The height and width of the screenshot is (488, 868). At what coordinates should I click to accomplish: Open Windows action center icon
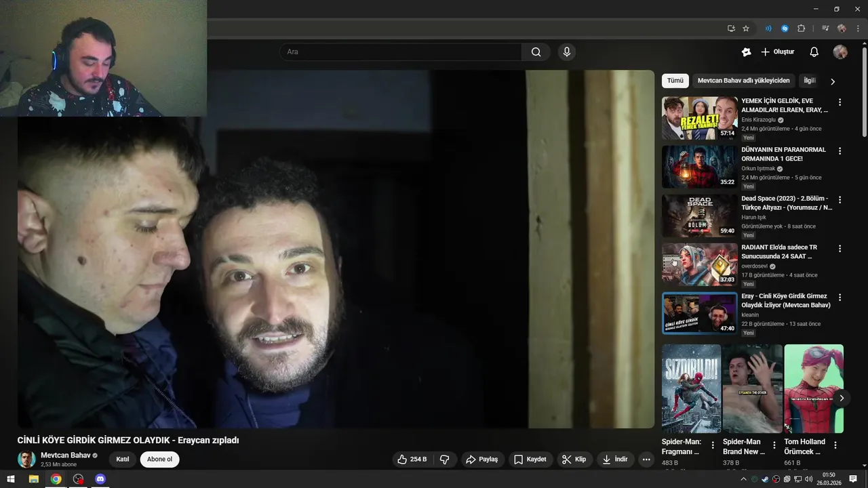pos(853,479)
